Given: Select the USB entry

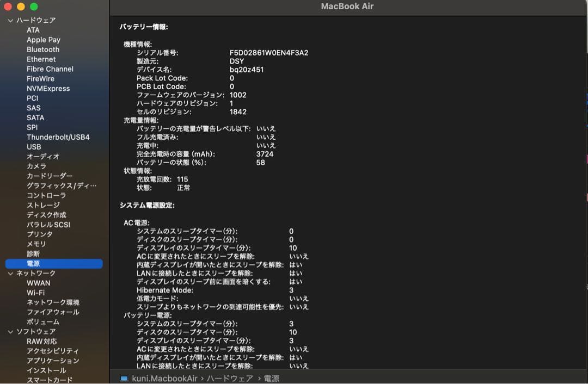Looking at the screenshot, I should (x=34, y=147).
